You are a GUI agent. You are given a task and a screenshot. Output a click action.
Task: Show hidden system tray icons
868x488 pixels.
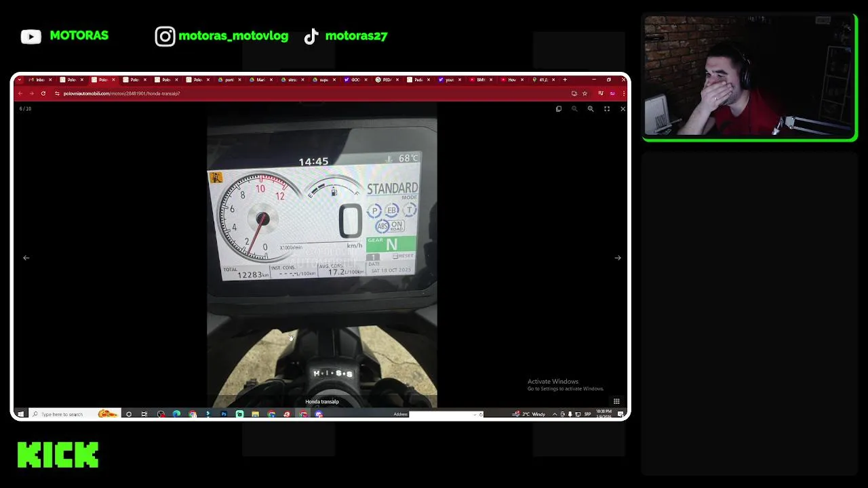(555, 414)
